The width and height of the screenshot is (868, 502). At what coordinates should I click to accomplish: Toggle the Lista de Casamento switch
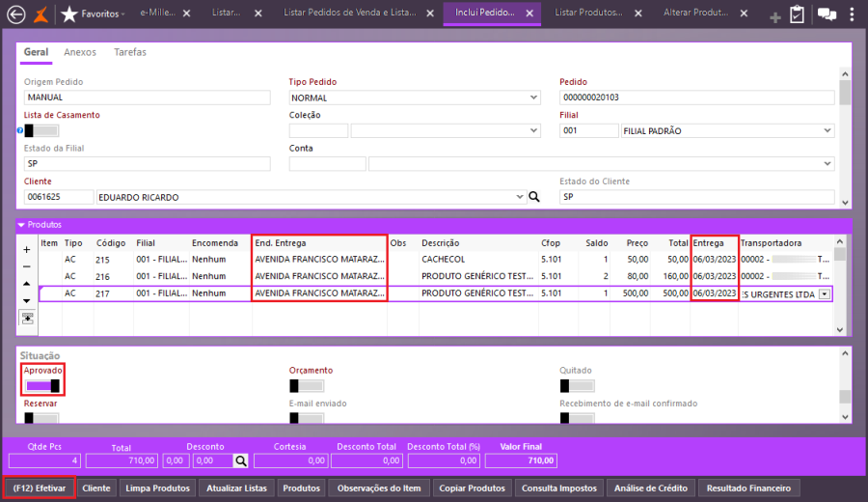tap(41, 130)
